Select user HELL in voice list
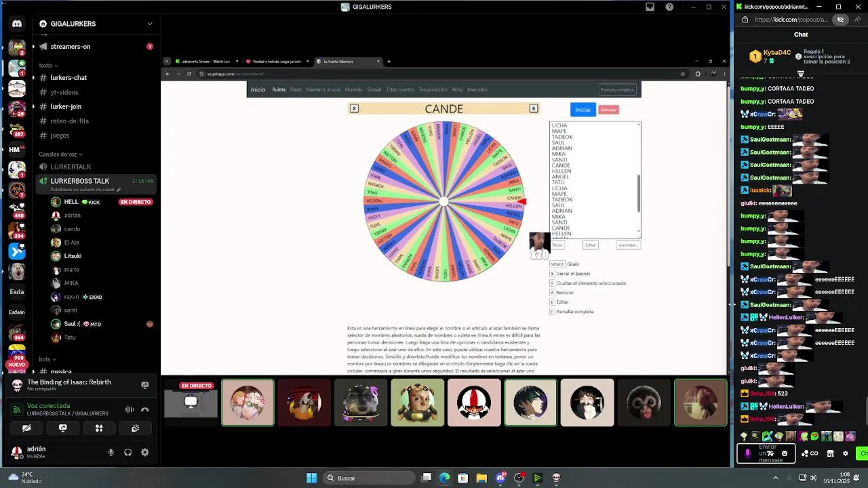 (102, 202)
